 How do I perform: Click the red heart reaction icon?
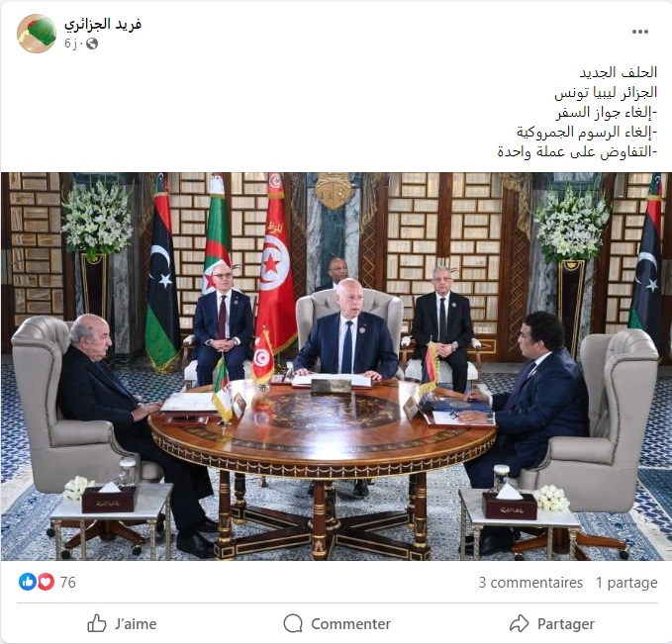[x=46, y=582]
